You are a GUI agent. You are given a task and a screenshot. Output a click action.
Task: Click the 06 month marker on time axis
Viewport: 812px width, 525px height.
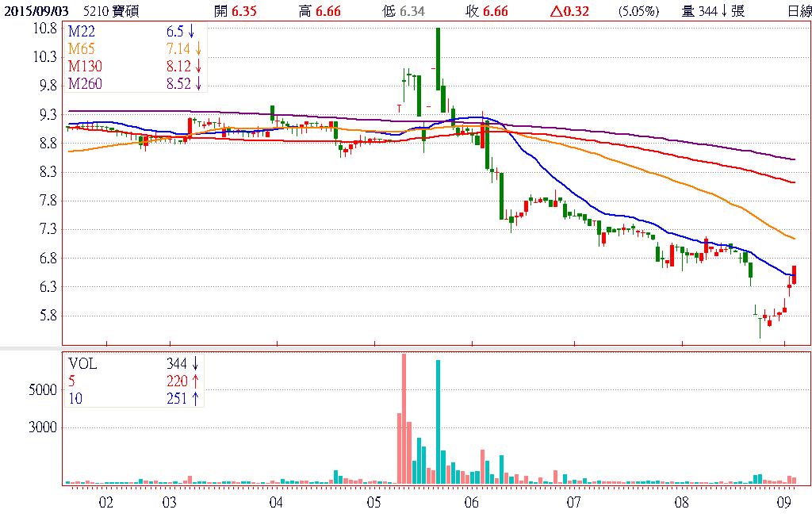point(472,503)
